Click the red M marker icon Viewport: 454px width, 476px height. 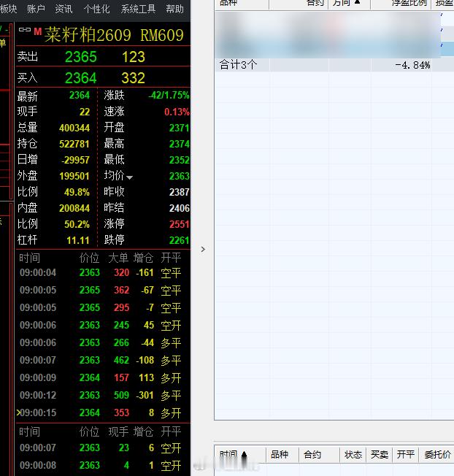(x=38, y=31)
